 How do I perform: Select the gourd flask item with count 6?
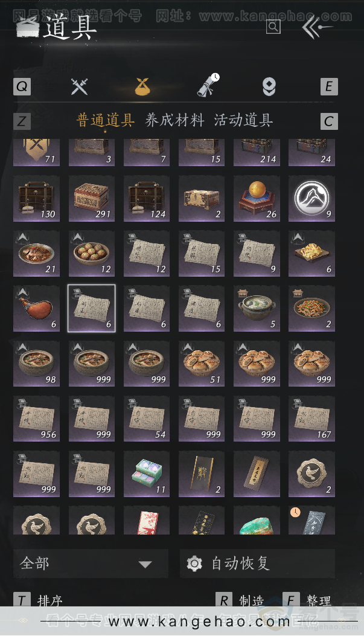[36, 309]
